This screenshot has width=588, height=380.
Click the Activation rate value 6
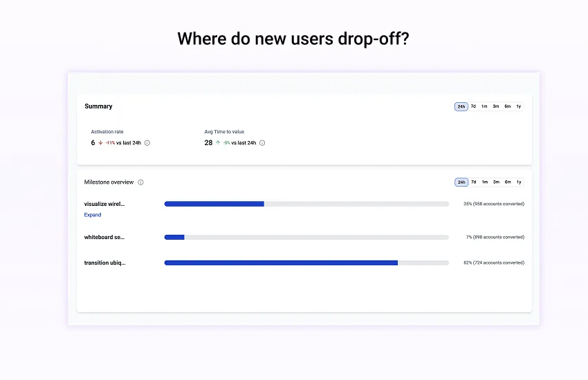coord(93,142)
